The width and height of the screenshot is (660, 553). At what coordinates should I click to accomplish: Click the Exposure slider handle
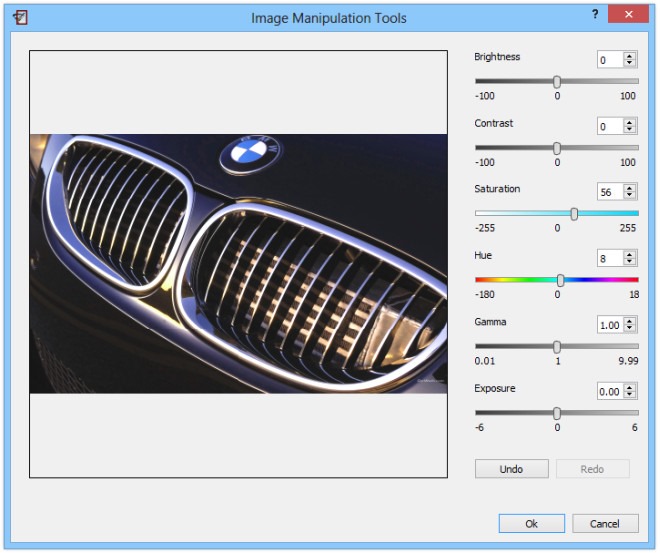click(x=557, y=413)
